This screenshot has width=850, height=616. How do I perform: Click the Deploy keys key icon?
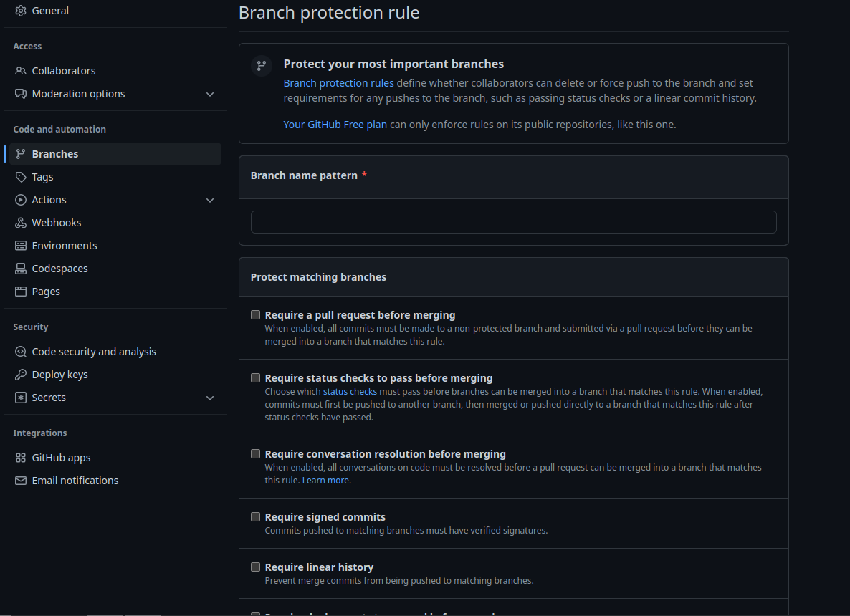pyautogui.click(x=21, y=375)
